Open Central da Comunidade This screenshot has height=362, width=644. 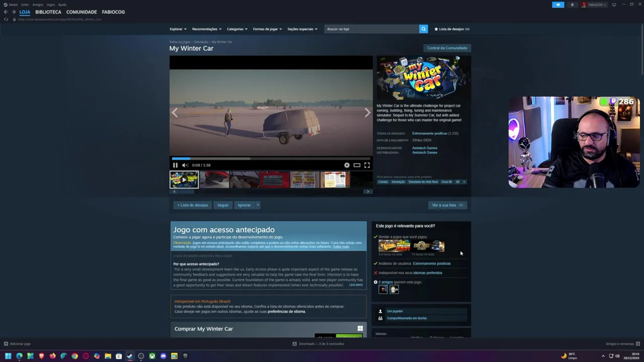[447, 48]
